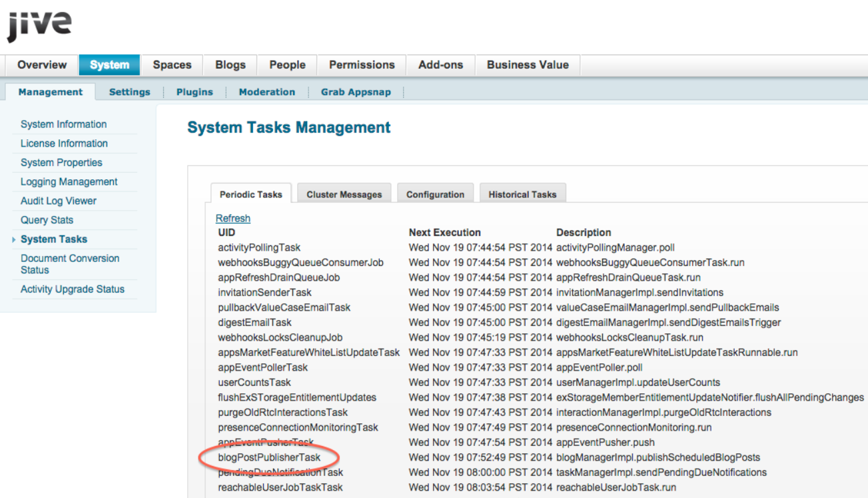Click the blogPostPublisherTask entry
Image resolution: width=868 pixels, height=498 pixels.
[269, 457]
